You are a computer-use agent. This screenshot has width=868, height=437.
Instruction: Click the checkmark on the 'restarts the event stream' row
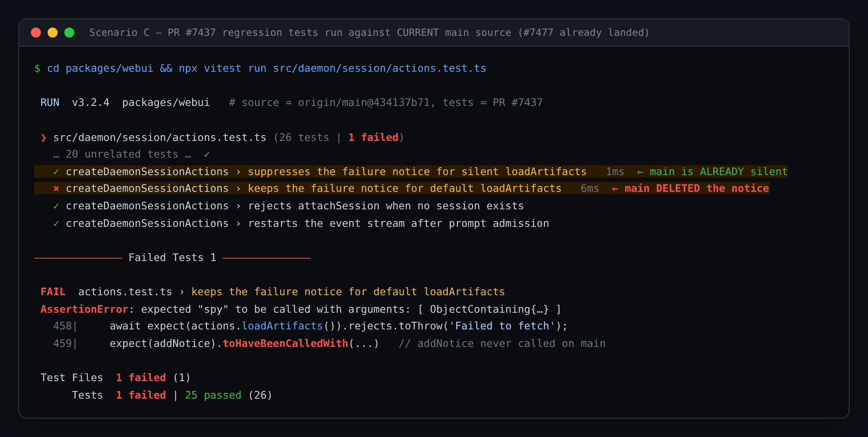(56, 224)
